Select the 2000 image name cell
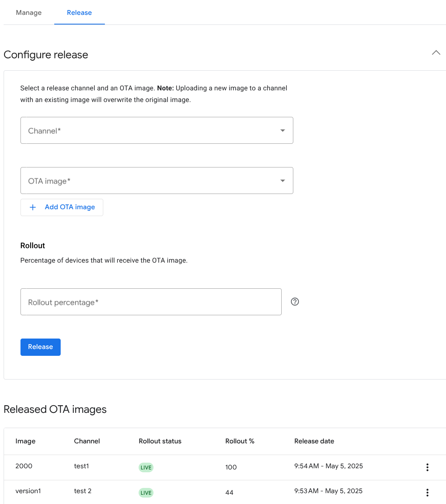This screenshot has height=504, width=446. (24, 466)
